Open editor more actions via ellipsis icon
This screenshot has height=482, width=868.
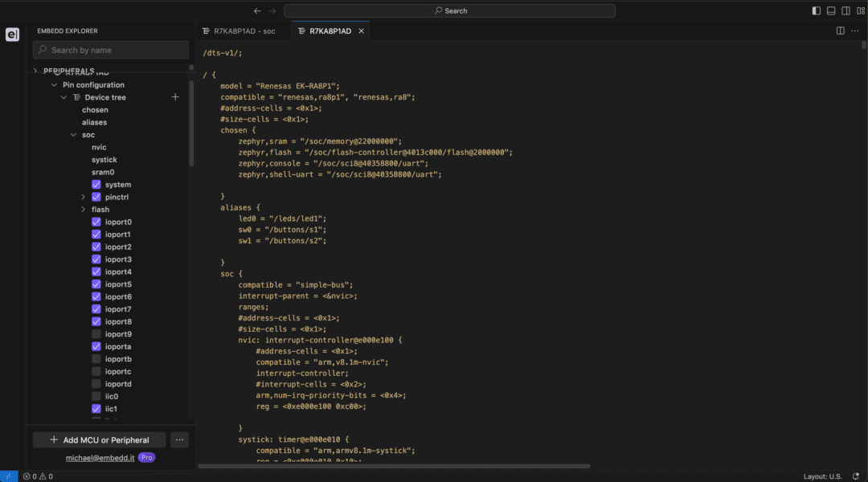click(854, 30)
